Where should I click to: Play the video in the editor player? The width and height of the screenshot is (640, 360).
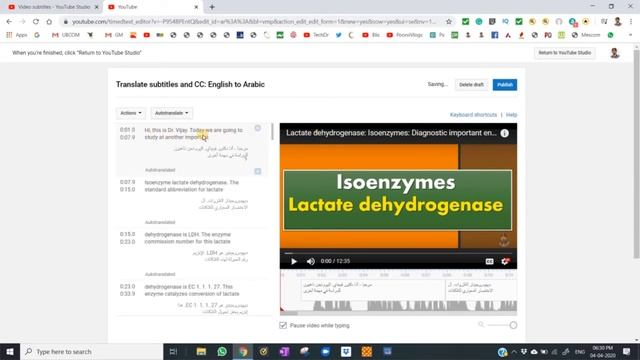coord(293,261)
